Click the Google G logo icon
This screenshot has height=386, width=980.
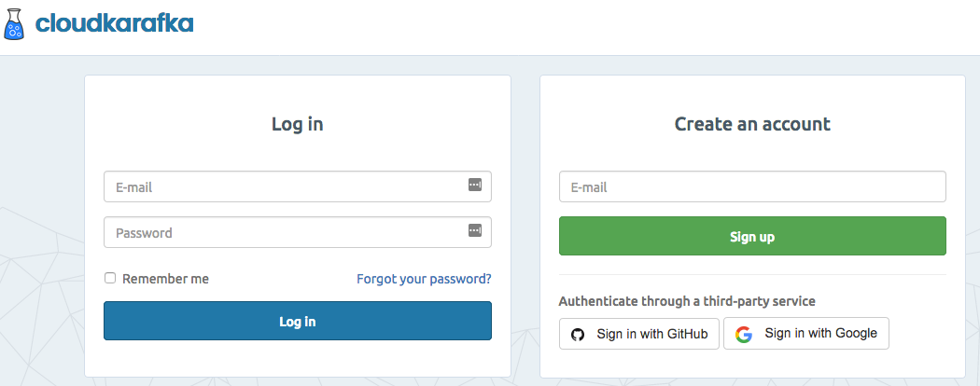(x=744, y=334)
